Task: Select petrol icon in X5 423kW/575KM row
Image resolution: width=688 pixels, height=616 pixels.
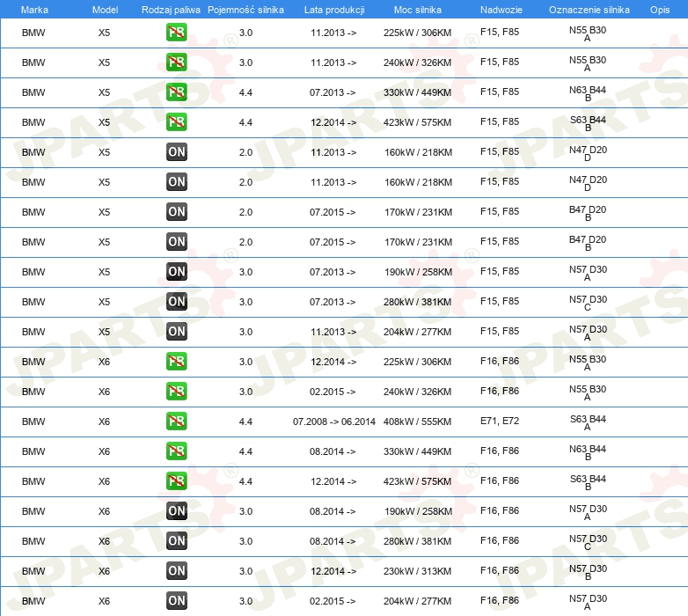Action: (177, 122)
